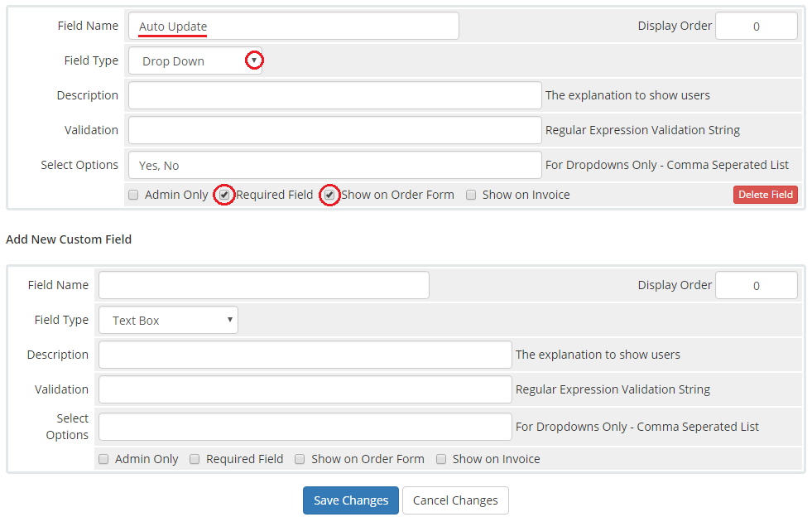Check Show on Invoice for new custom field
The image size is (812, 517).
441,459
